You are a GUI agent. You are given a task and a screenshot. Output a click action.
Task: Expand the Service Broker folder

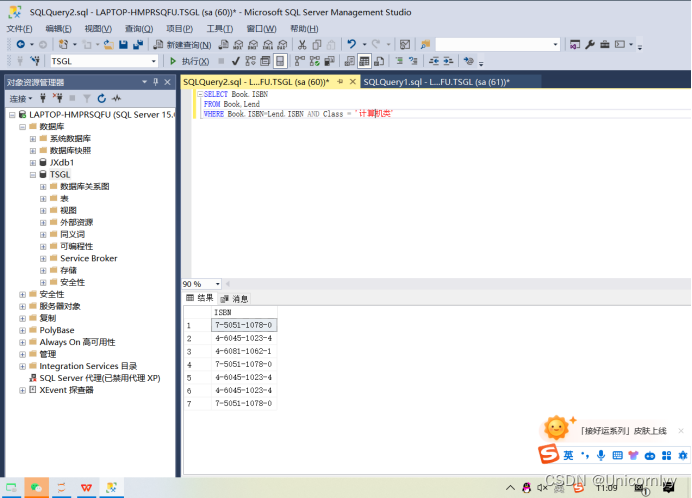click(43, 259)
